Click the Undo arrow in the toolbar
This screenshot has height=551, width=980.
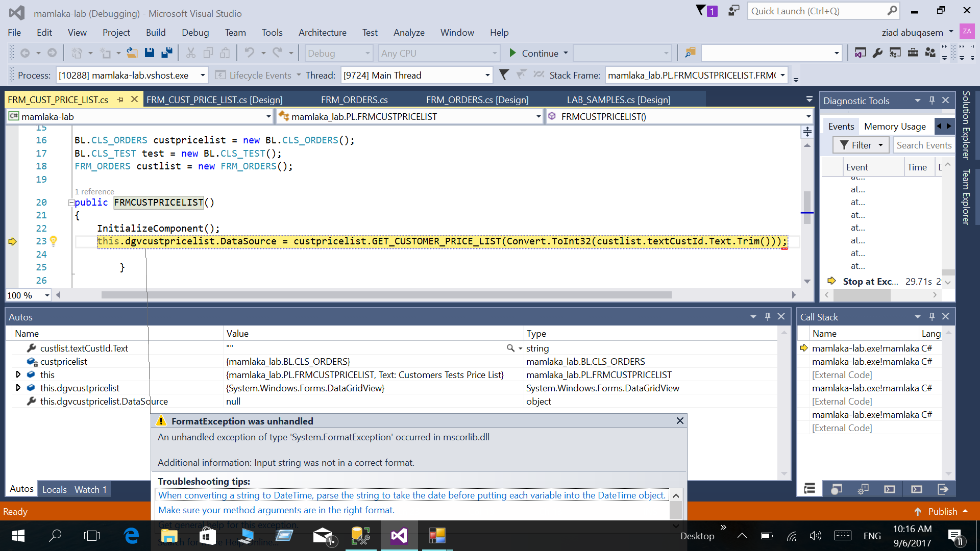[250, 53]
